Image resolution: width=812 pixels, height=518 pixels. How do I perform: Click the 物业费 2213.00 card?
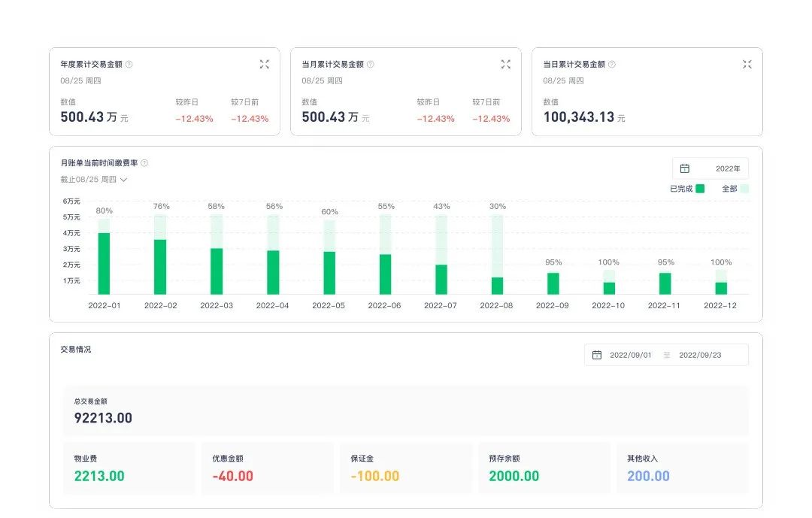tap(129, 468)
